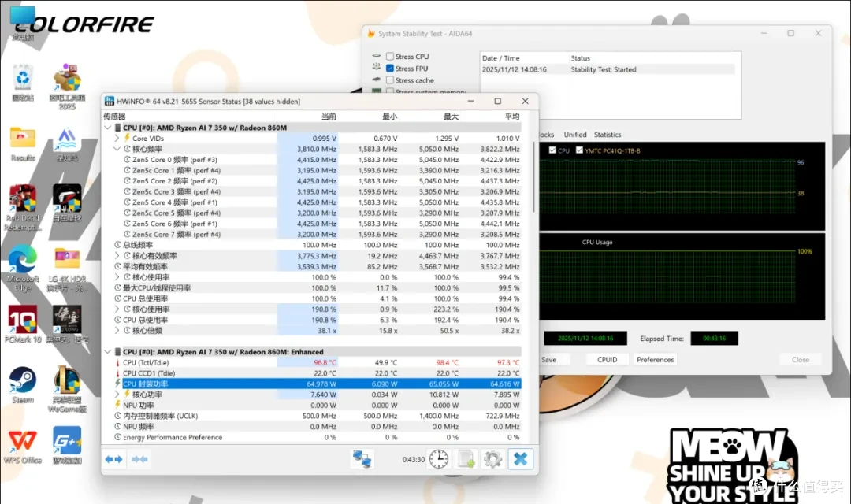Open AIDA64 Preferences button
Viewport: 851px width, 504px height.
tap(655, 360)
